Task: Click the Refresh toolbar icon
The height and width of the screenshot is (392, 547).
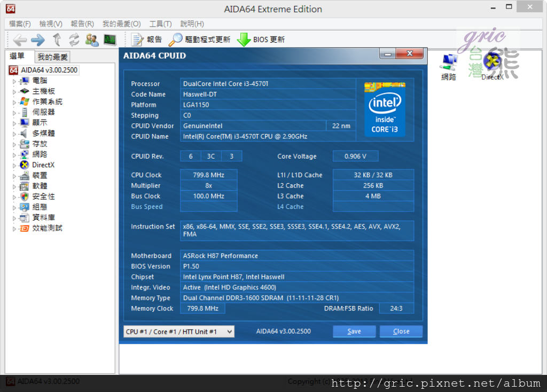Action: tap(74, 40)
